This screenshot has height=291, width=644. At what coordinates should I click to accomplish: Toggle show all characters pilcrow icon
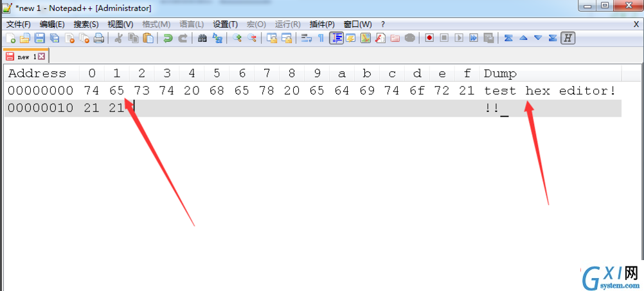click(321, 38)
